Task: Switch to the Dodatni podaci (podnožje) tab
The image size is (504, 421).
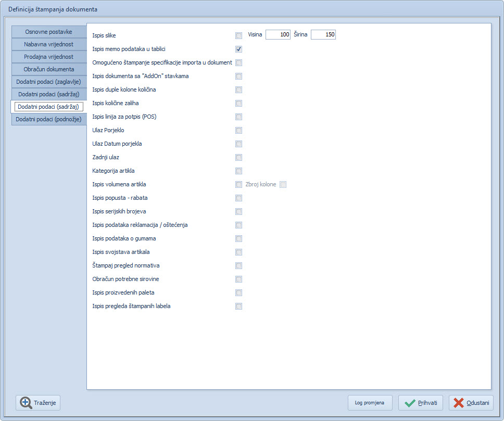Action: [49, 119]
